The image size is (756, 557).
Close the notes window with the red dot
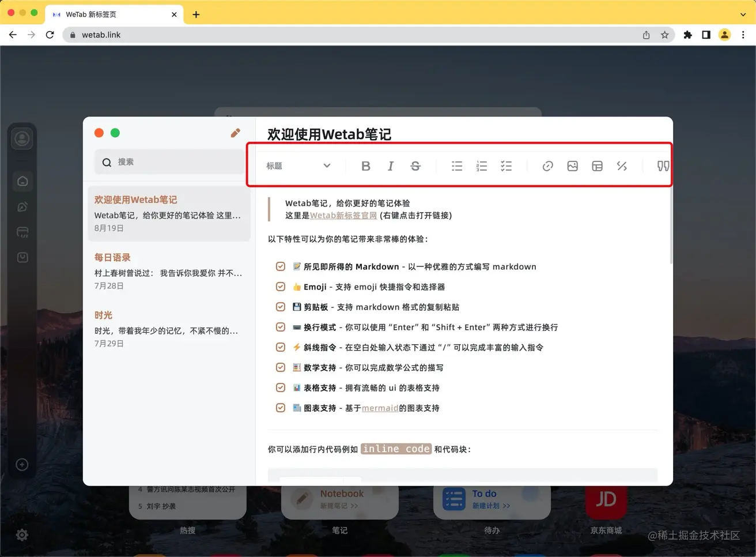[x=99, y=133]
